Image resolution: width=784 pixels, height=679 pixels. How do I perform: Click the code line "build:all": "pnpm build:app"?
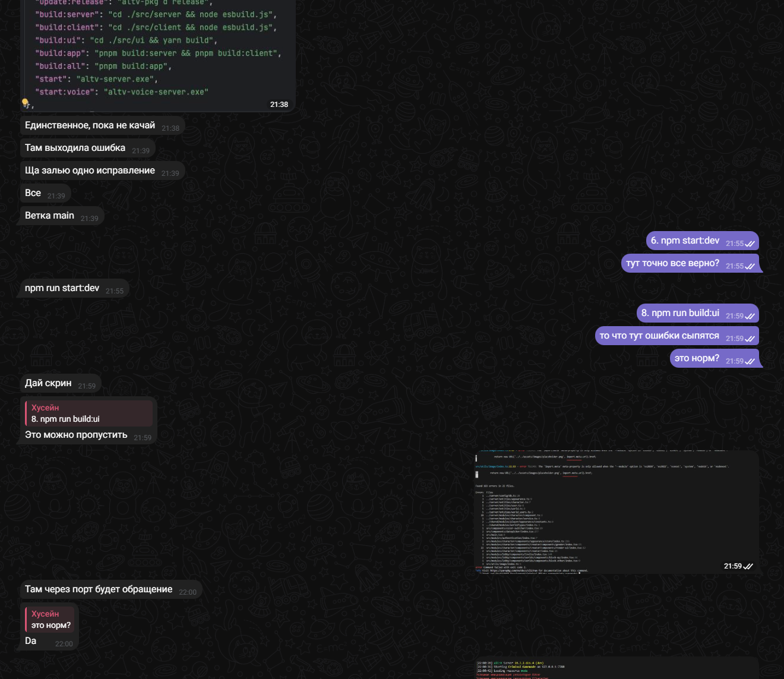point(103,66)
